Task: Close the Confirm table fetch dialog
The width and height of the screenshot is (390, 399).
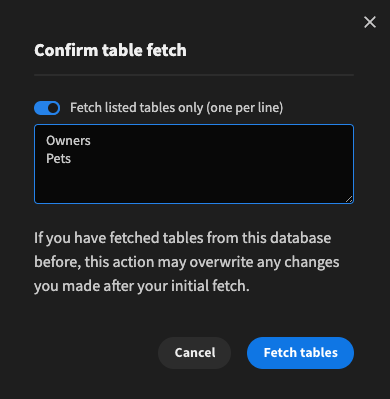Action: pos(370,22)
